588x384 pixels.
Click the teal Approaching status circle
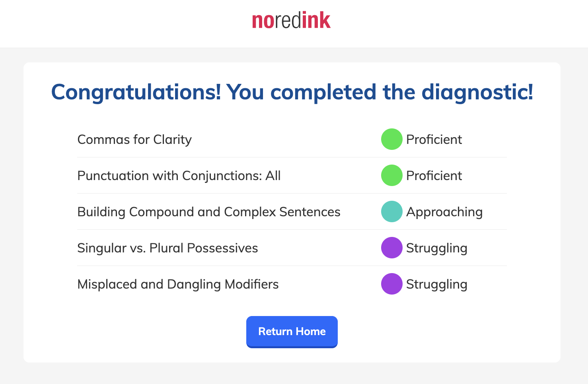pyautogui.click(x=391, y=211)
